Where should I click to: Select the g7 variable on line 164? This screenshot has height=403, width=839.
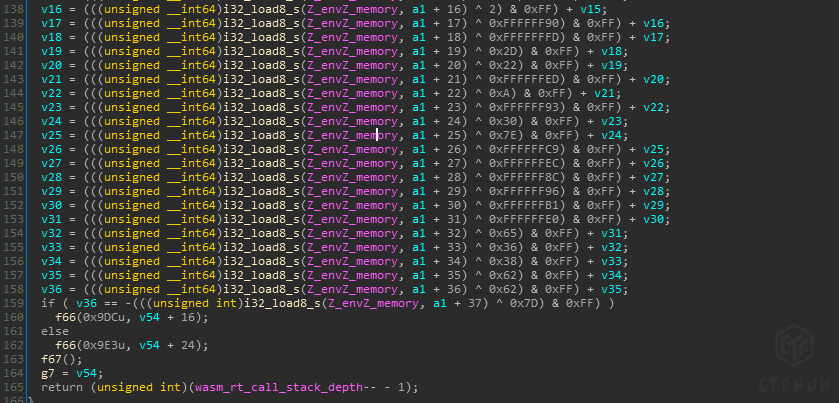point(47,373)
